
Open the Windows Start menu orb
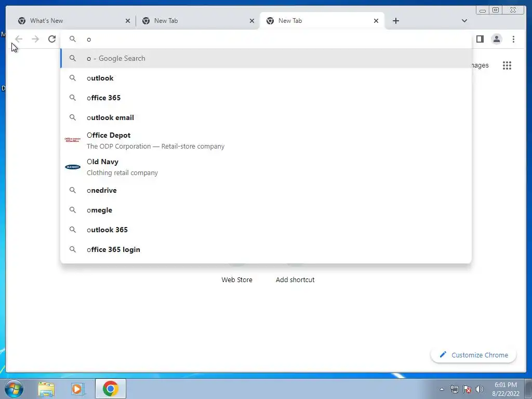click(x=14, y=389)
